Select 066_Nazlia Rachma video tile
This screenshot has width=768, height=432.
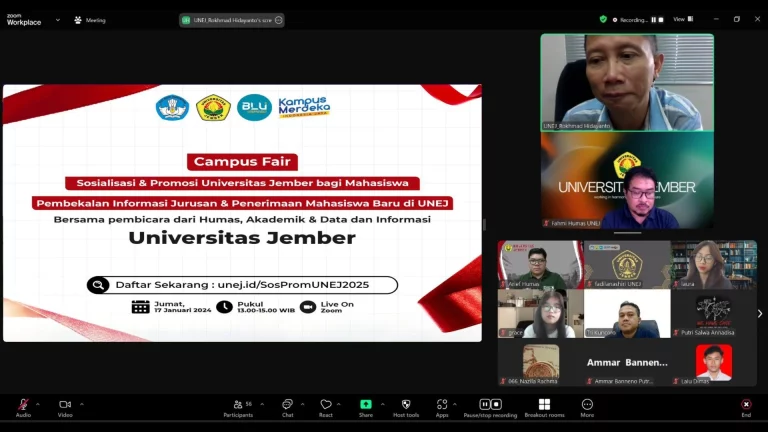click(x=541, y=362)
